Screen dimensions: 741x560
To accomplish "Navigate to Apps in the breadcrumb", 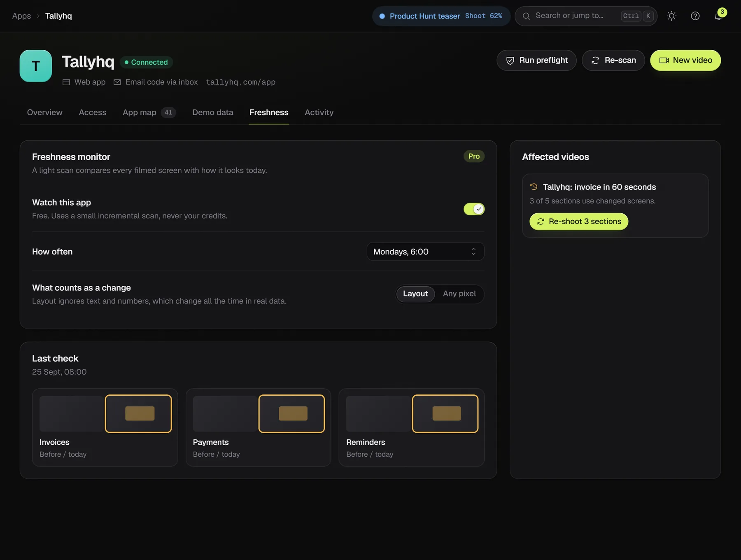I will click(21, 16).
